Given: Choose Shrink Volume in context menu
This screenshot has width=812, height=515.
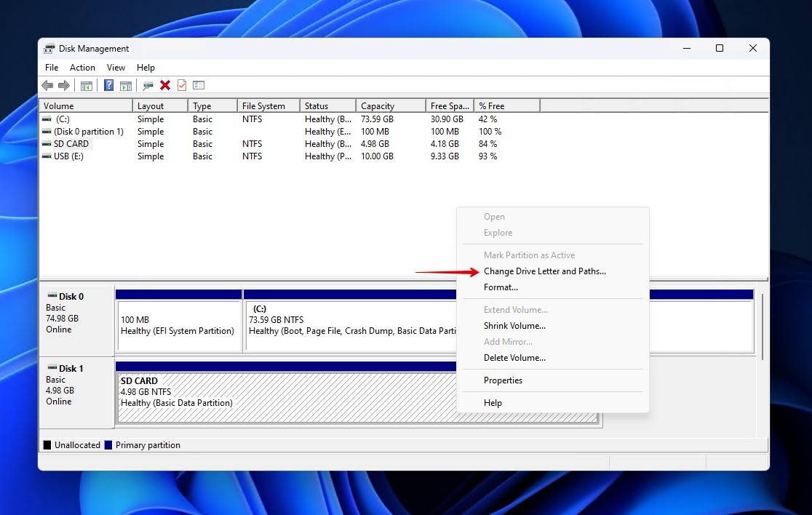Looking at the screenshot, I should pyautogui.click(x=514, y=326).
